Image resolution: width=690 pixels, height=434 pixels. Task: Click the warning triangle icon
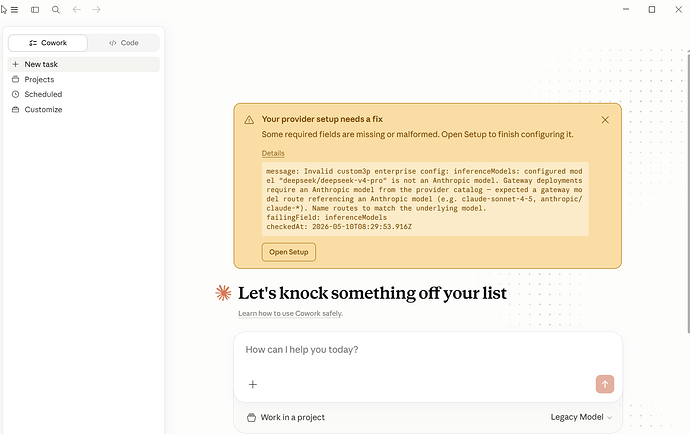249,120
